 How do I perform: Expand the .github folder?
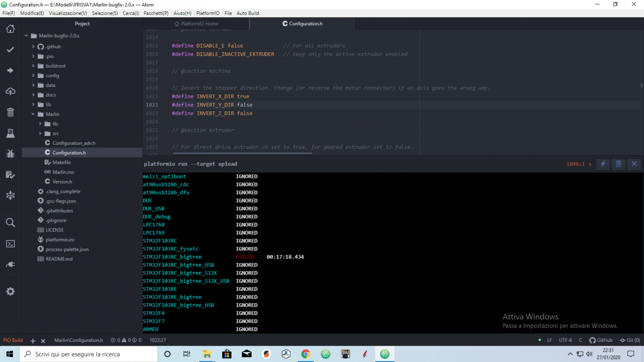(53, 47)
